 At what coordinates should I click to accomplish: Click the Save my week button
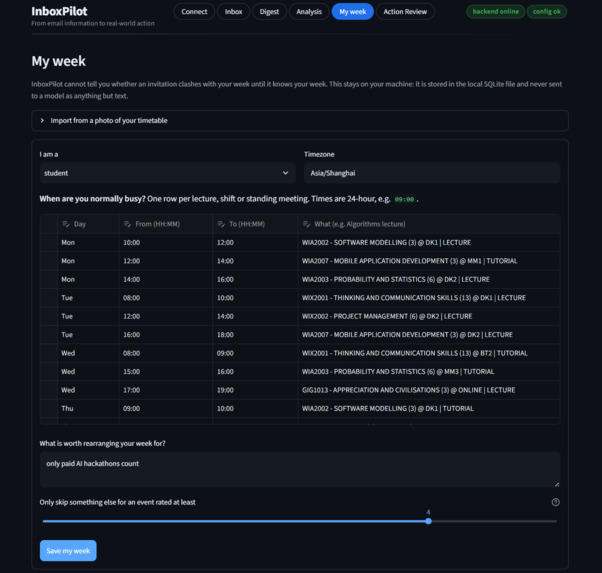point(68,550)
